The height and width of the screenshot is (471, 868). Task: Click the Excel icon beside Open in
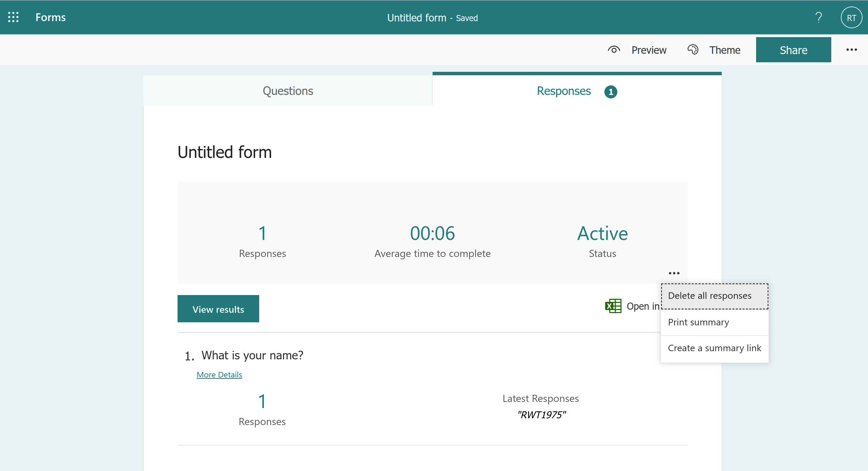[x=613, y=306]
